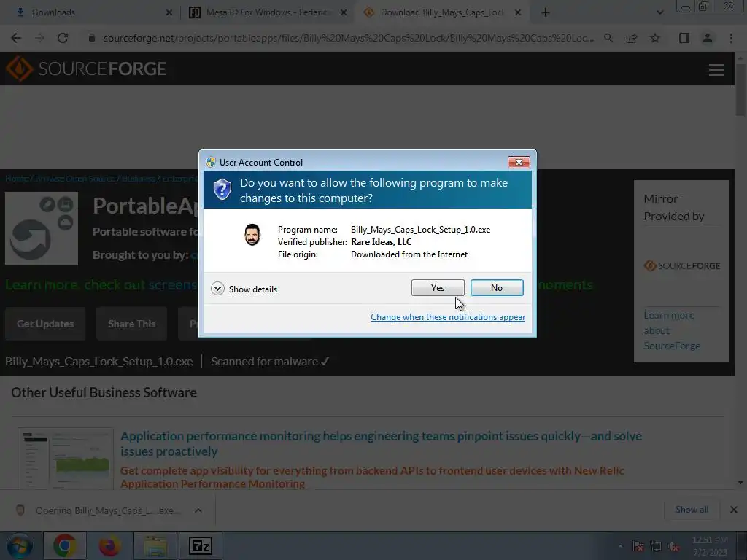Click the sourceforge.net address bar
747x560 pixels.
click(x=348, y=38)
